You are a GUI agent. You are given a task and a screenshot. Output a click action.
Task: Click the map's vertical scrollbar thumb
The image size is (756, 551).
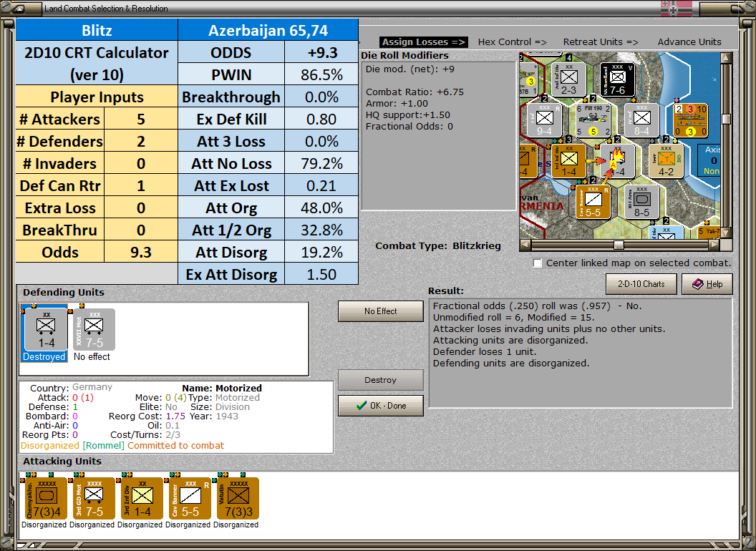click(726, 119)
